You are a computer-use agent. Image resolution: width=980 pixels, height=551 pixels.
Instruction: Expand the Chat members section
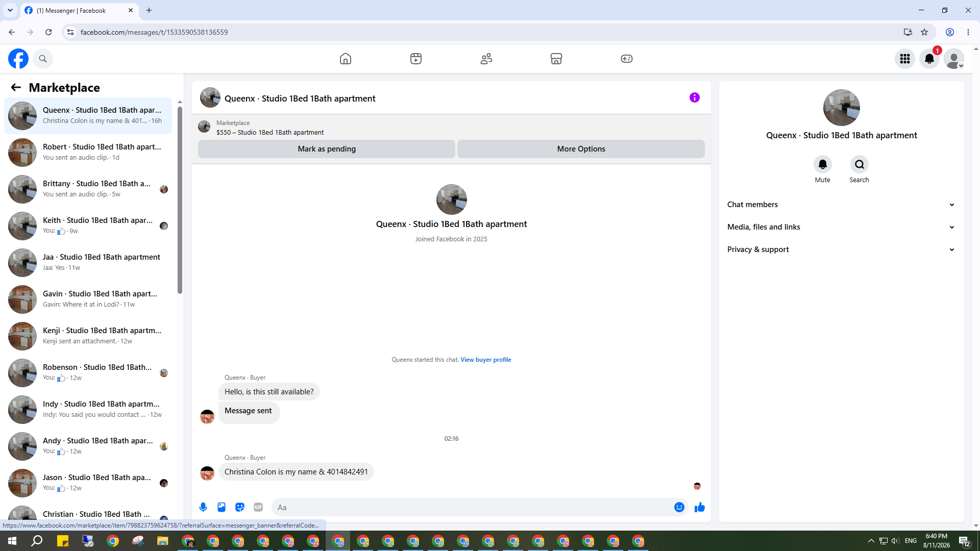pos(842,205)
